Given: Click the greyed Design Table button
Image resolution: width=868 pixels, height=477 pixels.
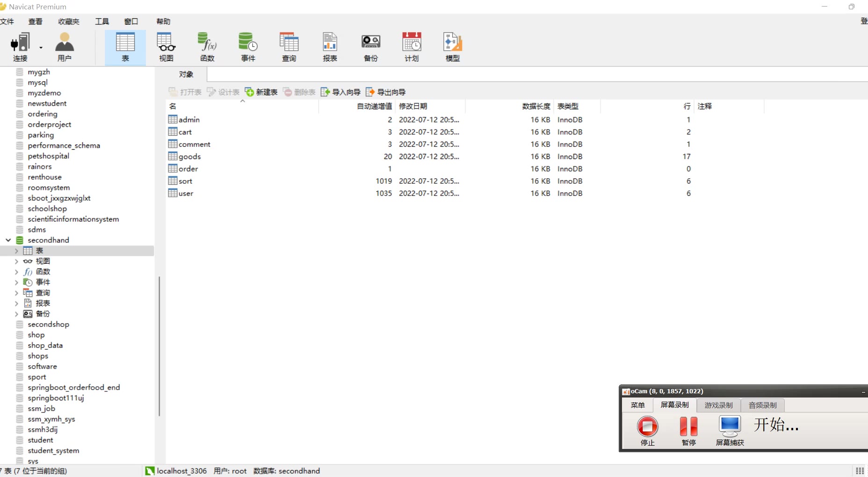Looking at the screenshot, I should click(223, 92).
